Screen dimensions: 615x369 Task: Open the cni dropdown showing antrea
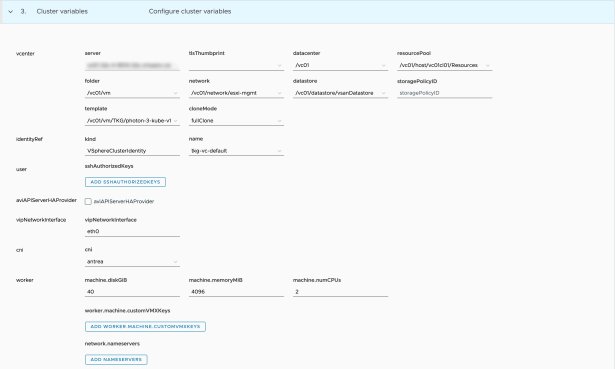pyautogui.click(x=132, y=262)
